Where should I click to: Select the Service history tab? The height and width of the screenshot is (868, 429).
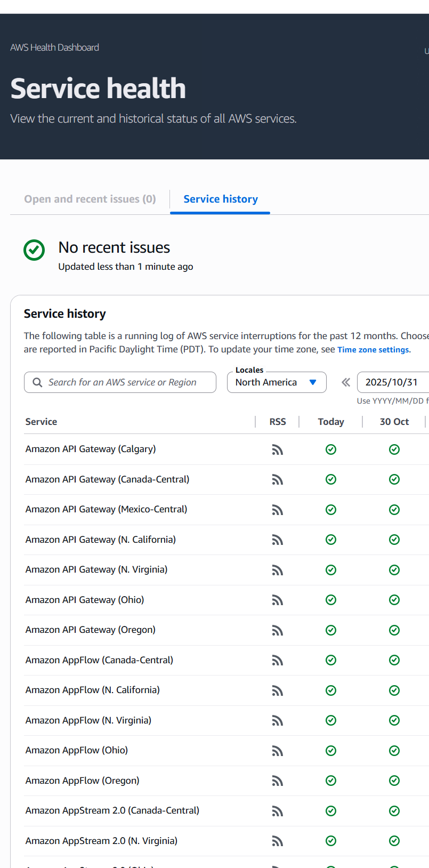(x=221, y=199)
